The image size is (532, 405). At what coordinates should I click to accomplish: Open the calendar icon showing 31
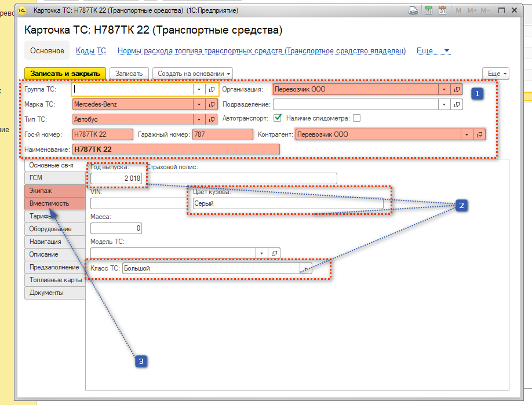click(442, 10)
